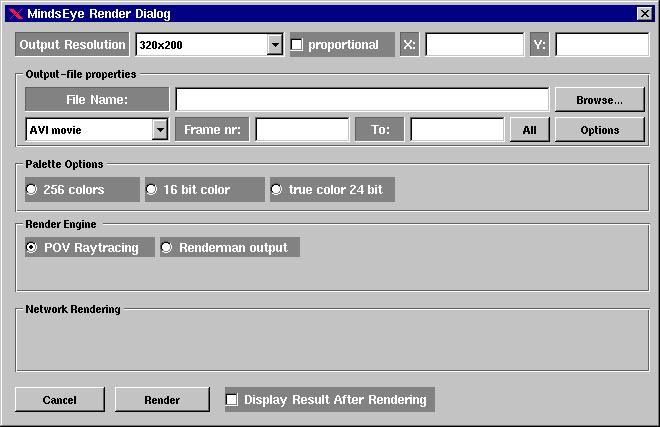
Task: Click the Browse... button
Action: (x=599, y=100)
